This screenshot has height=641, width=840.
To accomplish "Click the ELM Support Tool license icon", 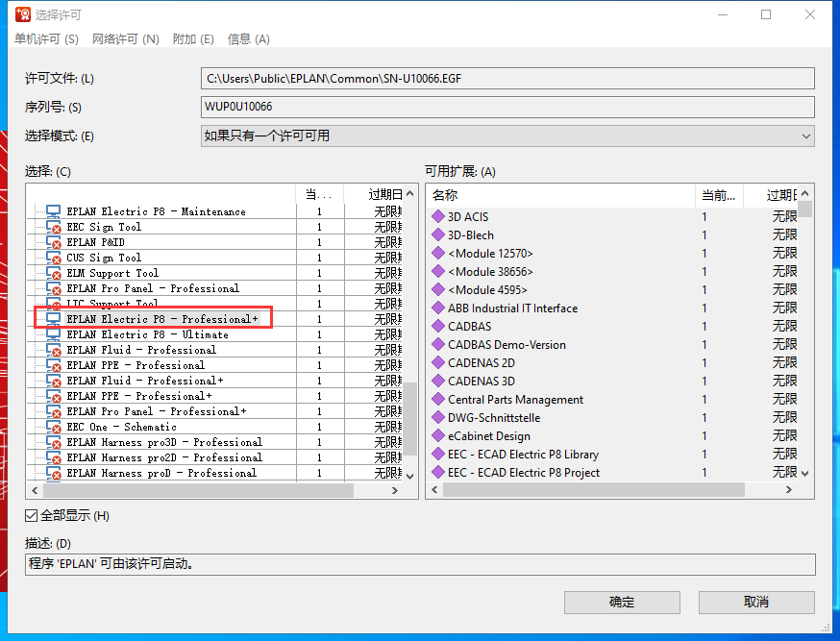I will coord(54,273).
